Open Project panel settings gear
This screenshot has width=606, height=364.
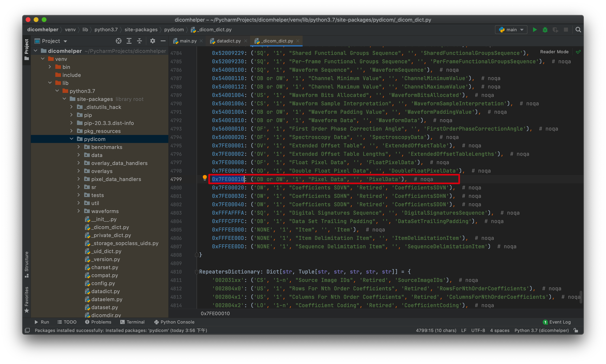click(153, 41)
